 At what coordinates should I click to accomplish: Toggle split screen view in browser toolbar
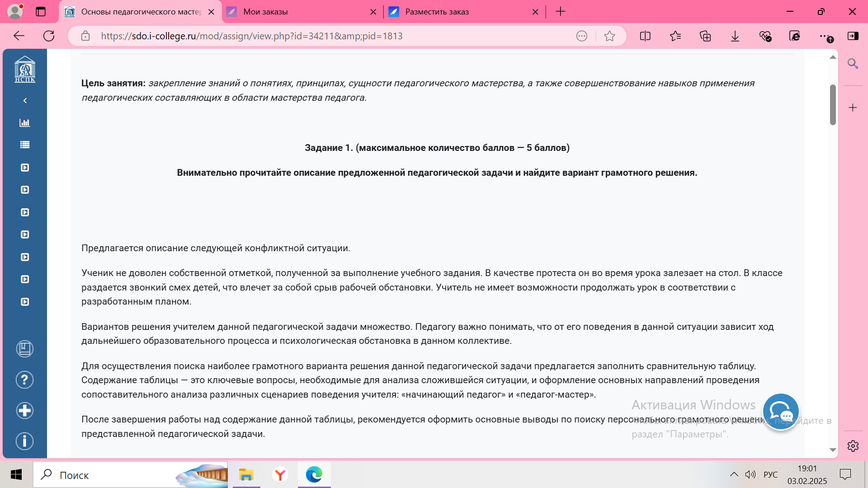[645, 36]
